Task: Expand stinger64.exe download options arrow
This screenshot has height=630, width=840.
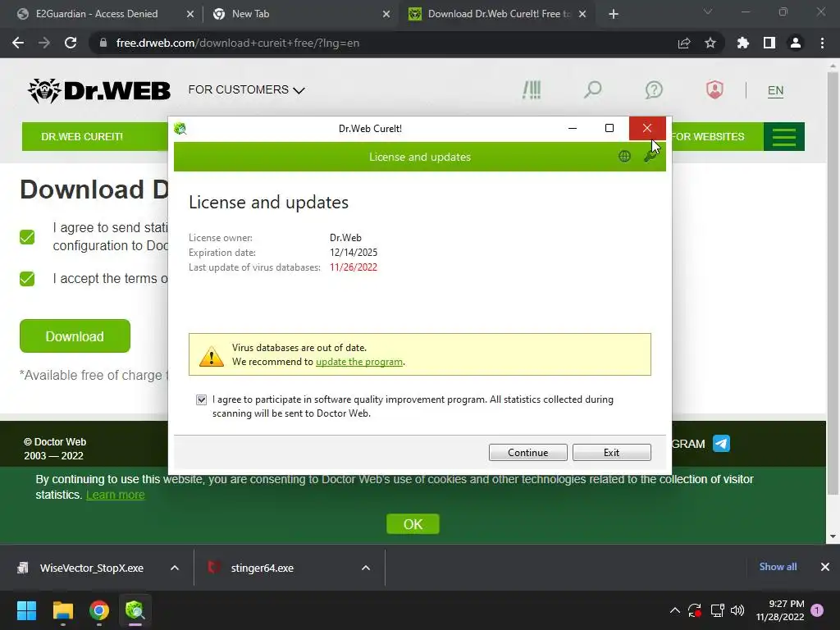Action: coord(366,568)
